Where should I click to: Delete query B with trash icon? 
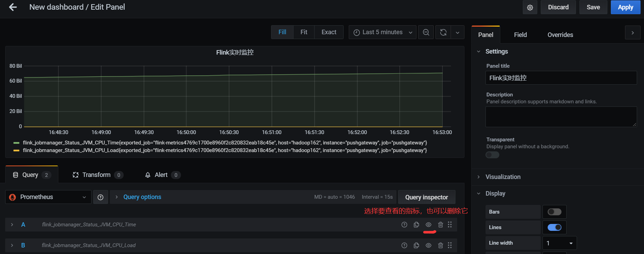(x=441, y=245)
